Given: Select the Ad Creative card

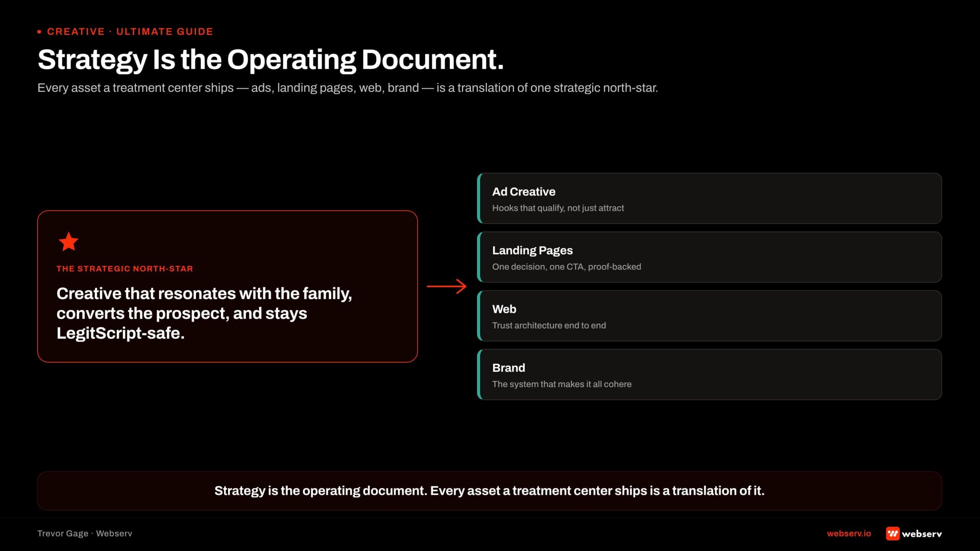Looking at the screenshot, I should (709, 198).
